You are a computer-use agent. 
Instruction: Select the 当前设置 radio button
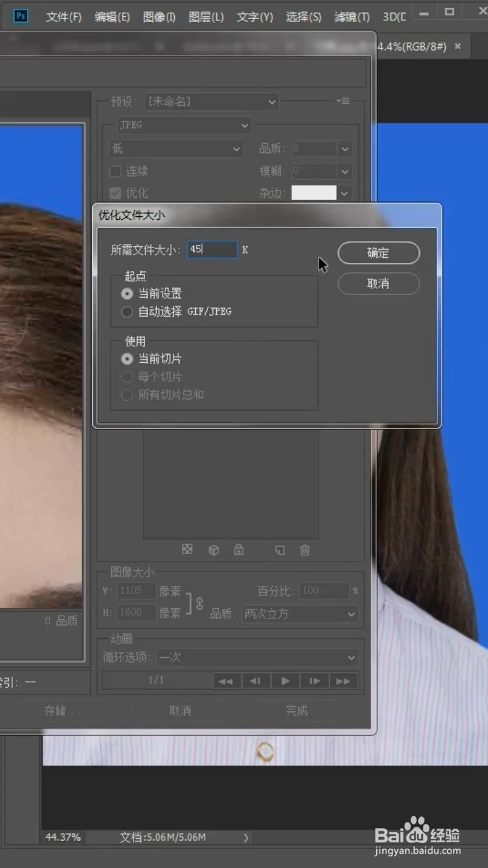coord(127,294)
